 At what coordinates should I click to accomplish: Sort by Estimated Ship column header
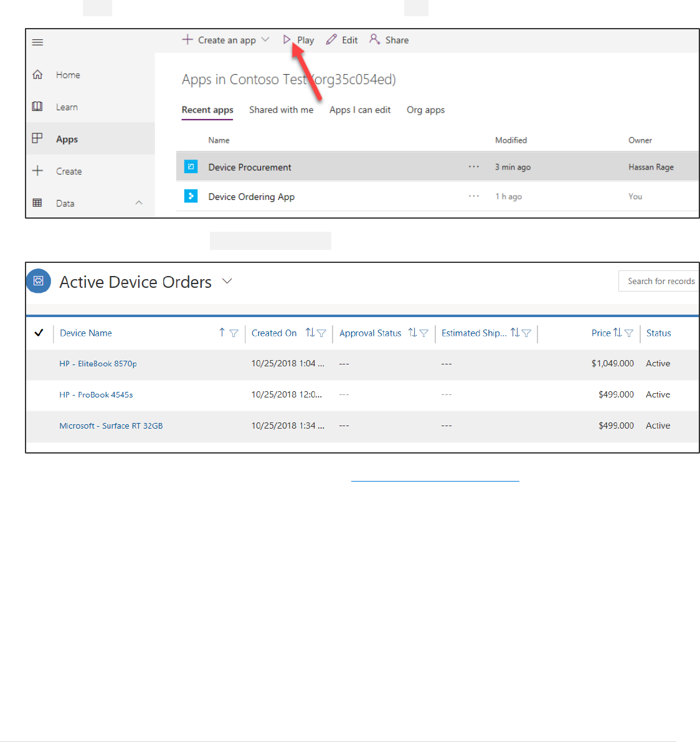[474, 333]
